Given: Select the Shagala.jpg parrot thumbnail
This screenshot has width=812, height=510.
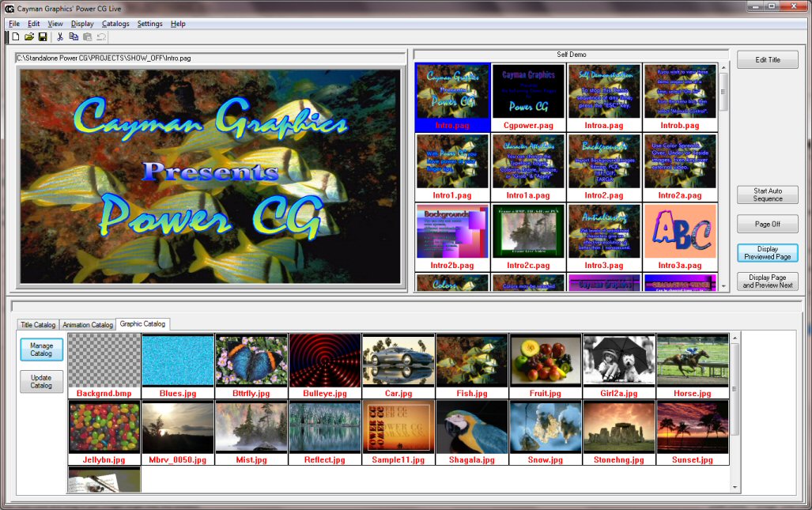Looking at the screenshot, I should (x=472, y=433).
